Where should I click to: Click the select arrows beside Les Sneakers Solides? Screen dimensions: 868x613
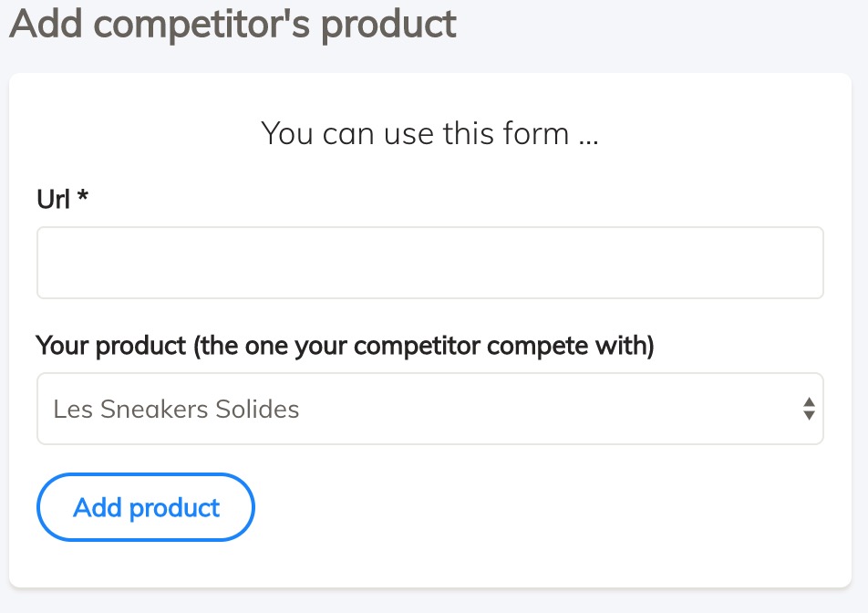pyautogui.click(x=808, y=409)
